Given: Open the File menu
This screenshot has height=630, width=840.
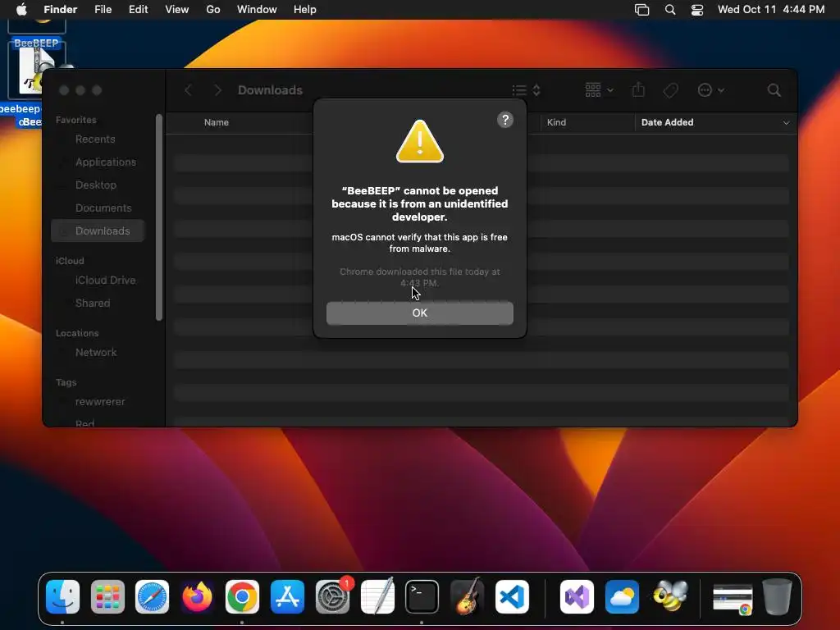Looking at the screenshot, I should [x=103, y=10].
